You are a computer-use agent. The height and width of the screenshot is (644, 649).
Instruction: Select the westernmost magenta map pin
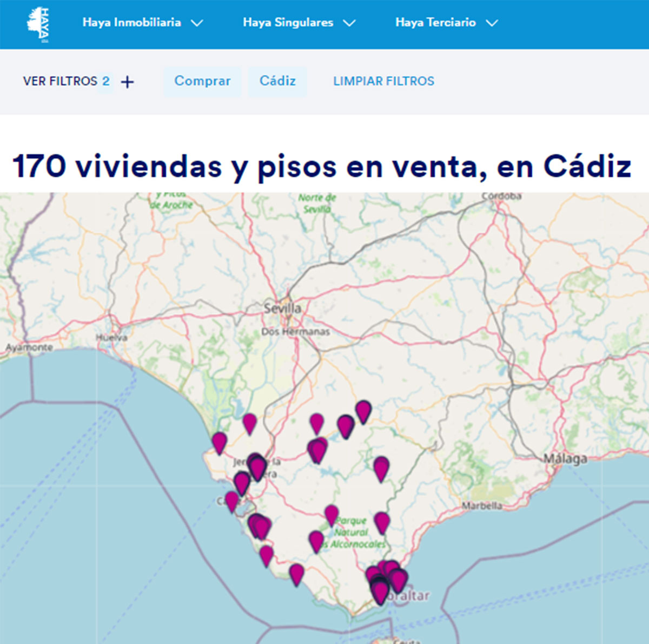coord(219,441)
